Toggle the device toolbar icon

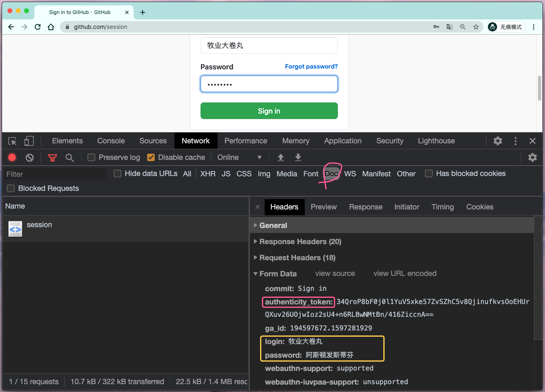(29, 141)
